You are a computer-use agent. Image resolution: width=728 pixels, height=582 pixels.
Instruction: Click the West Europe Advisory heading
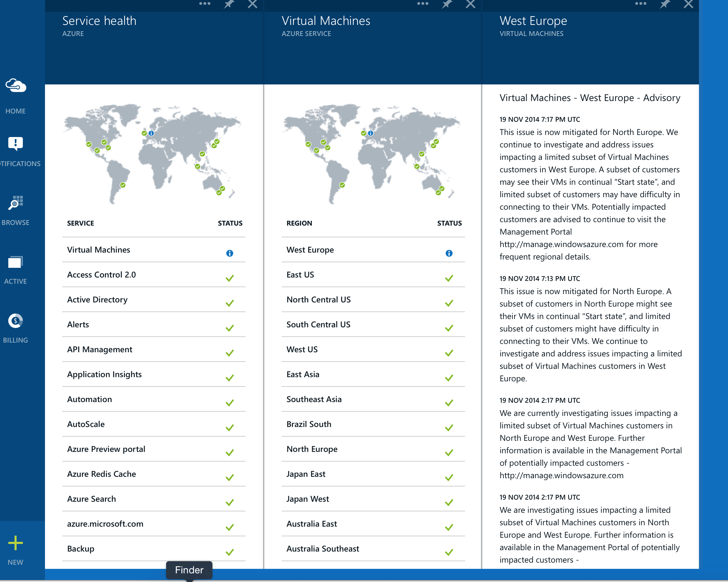click(x=590, y=98)
